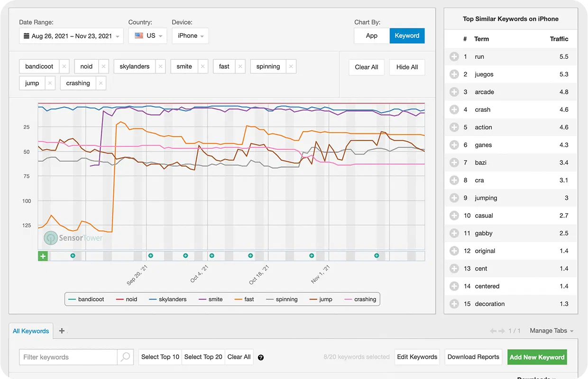Add keyword 'cent' via plus icon

click(x=454, y=269)
